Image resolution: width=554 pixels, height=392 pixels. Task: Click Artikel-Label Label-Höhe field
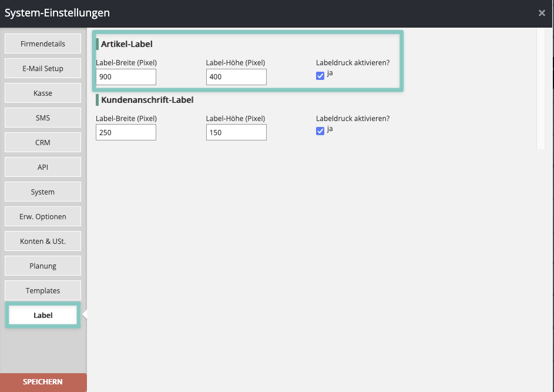pos(236,77)
